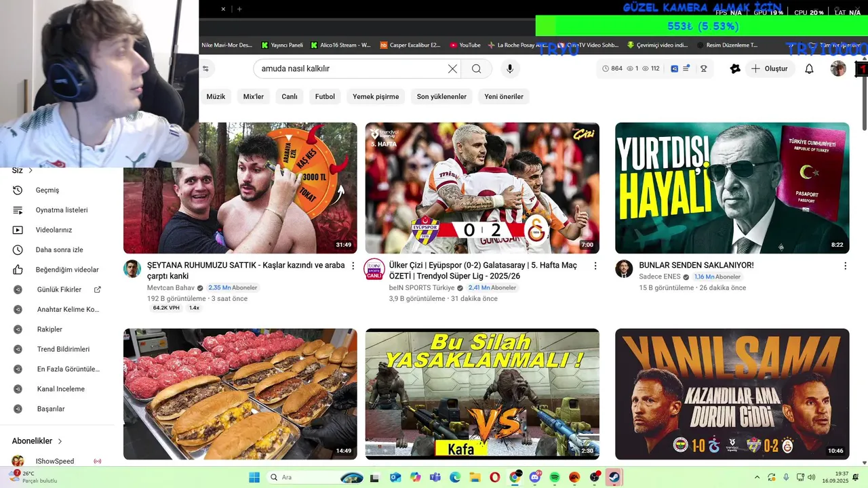Screen dimensions: 868x488
Task: Open the account avatar menu
Action: [838, 68]
